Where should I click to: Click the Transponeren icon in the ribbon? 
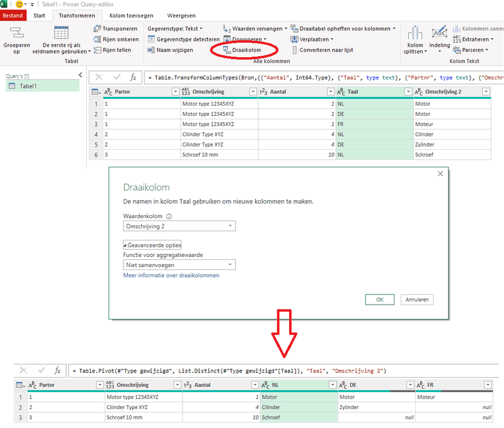(x=97, y=28)
